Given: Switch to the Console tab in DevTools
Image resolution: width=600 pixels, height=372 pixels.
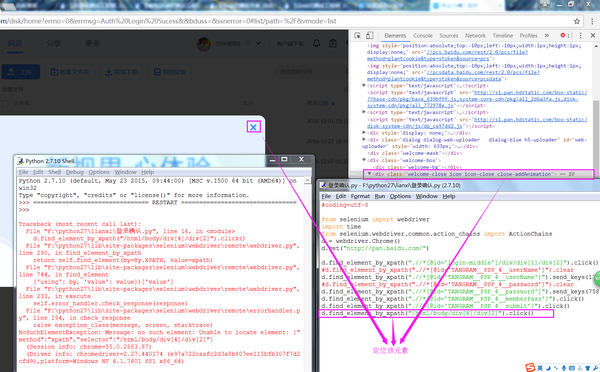Looking at the screenshot, I should pyautogui.click(x=423, y=35).
